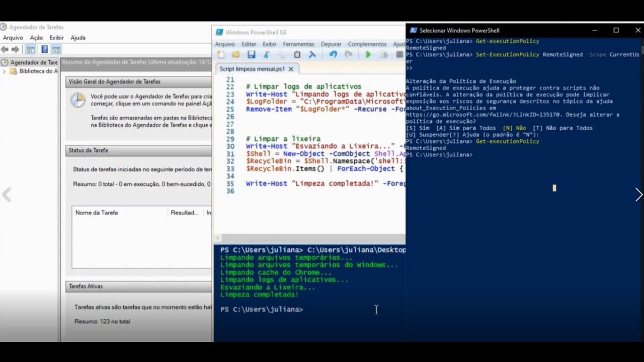Image resolution: width=644 pixels, height=362 pixels.
Task: Open Ajuda menu in Agendador de Tarefas
Action: point(78,38)
